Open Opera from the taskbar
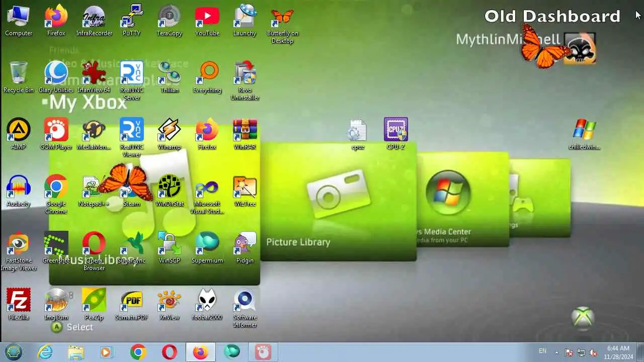 pos(170,352)
